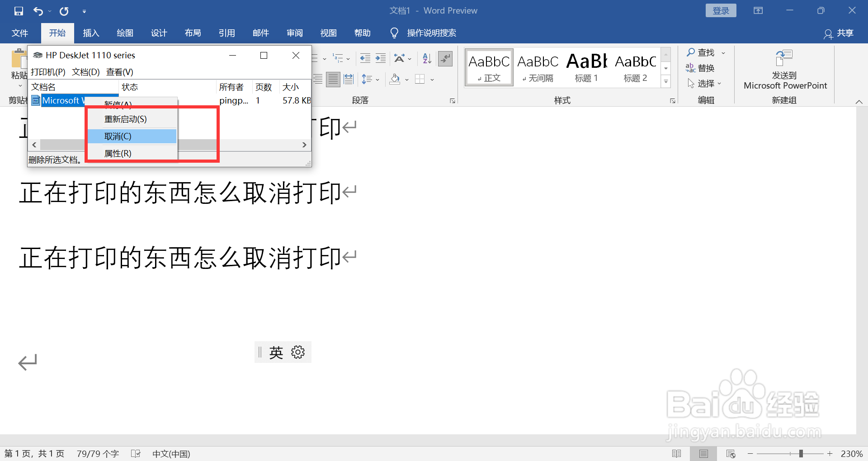Open paragraph settings dialog launcher
Viewport: 868px width, 461px height.
[x=452, y=101]
